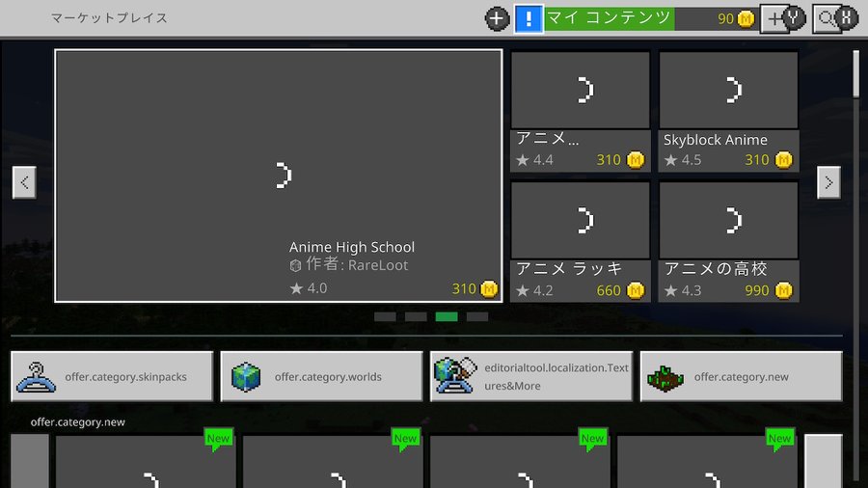Click the 作者: RareLoot creator text
868x488 pixels.
point(349,265)
